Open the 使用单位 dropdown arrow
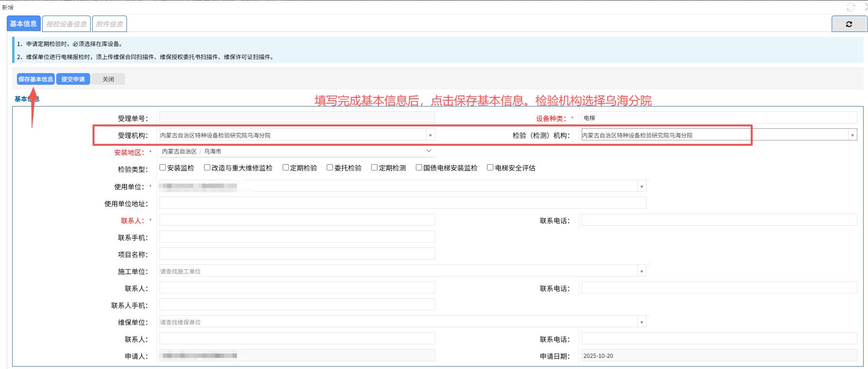This screenshot has height=369, width=868. pyautogui.click(x=641, y=187)
